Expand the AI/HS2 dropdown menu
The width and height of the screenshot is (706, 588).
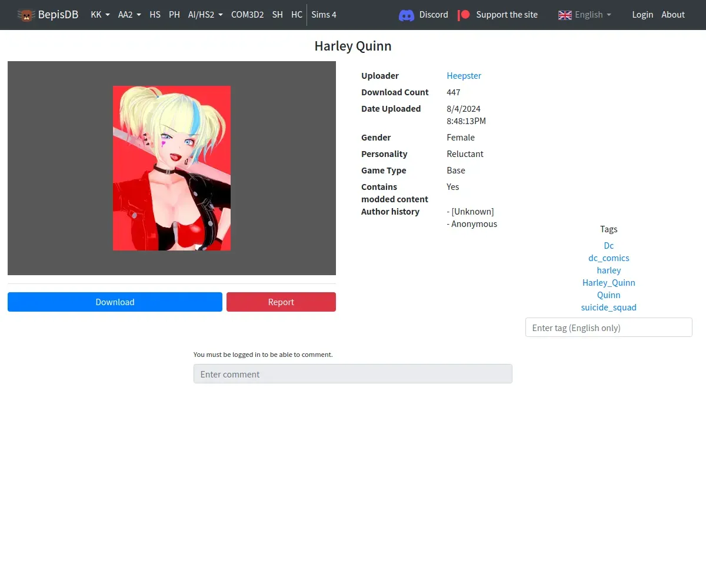tap(205, 15)
